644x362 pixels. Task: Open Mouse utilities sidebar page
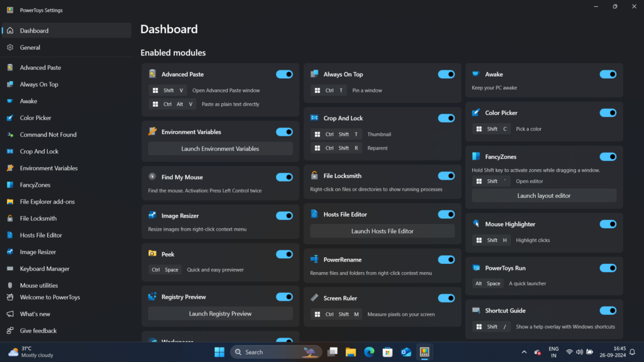(x=67, y=285)
